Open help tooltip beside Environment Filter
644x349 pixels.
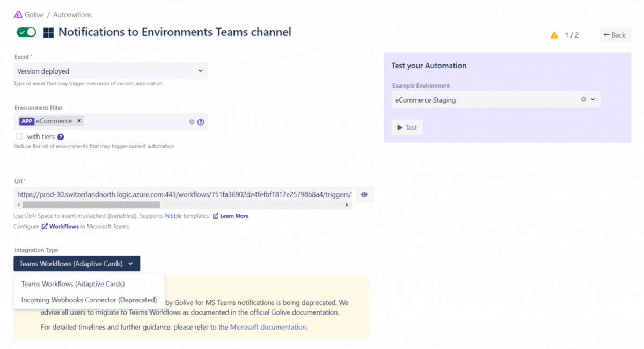[201, 122]
